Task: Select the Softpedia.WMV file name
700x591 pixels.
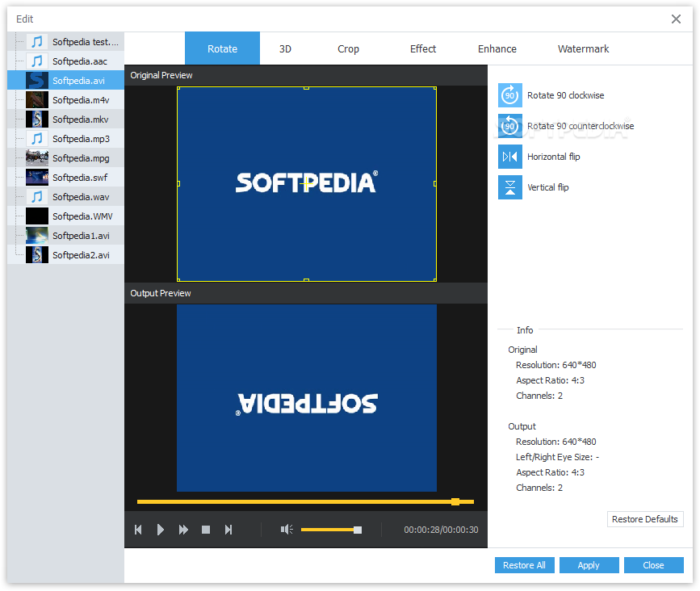Action: 82,216
